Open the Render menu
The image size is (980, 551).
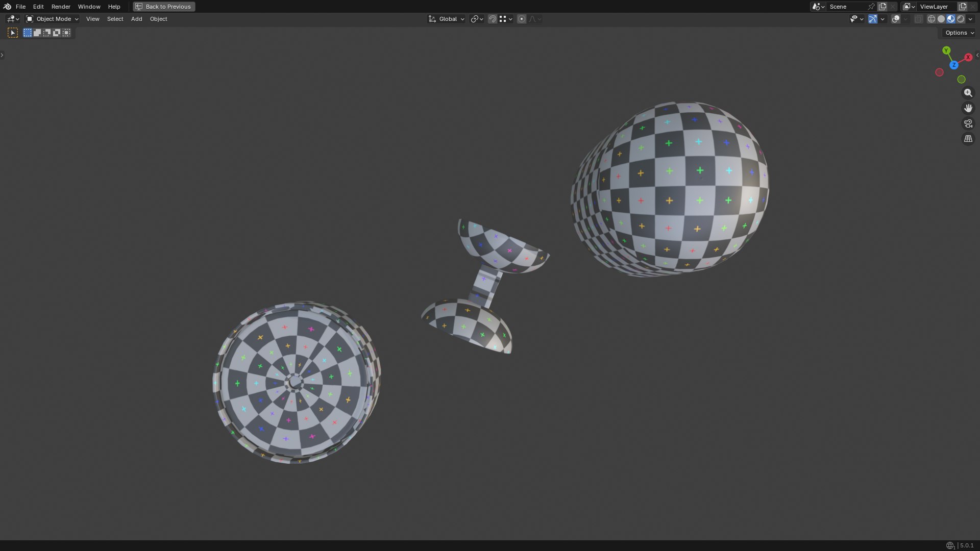pyautogui.click(x=61, y=7)
